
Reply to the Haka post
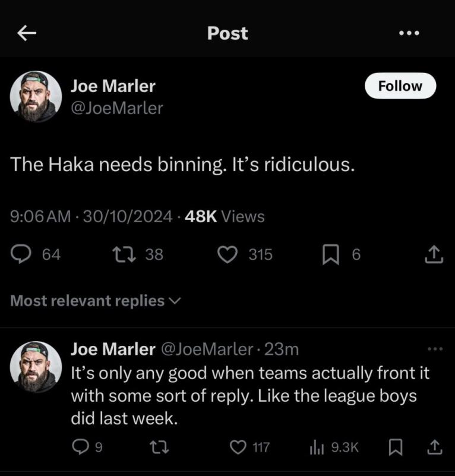coord(23,254)
